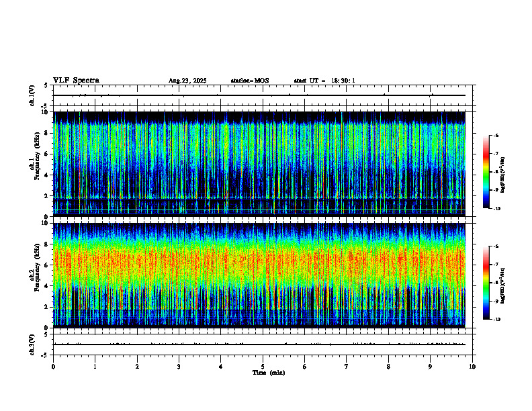Click inside the ch.1 spectrogram panel

click(259, 164)
